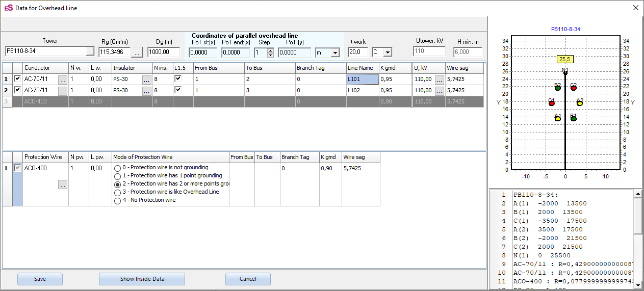Image resolution: width=644 pixels, height=291 pixels.
Task: Click the ellipsis button under ACO-400 protection wire
Action: click(x=63, y=185)
